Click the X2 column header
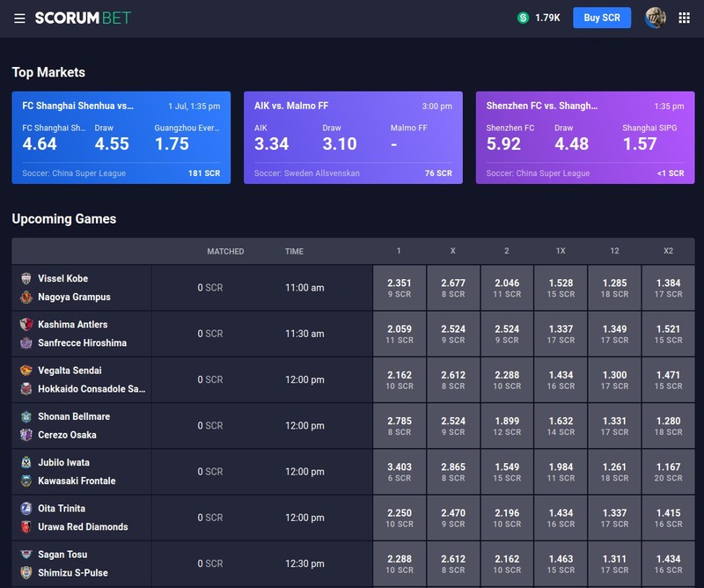The image size is (704, 588). tap(668, 251)
